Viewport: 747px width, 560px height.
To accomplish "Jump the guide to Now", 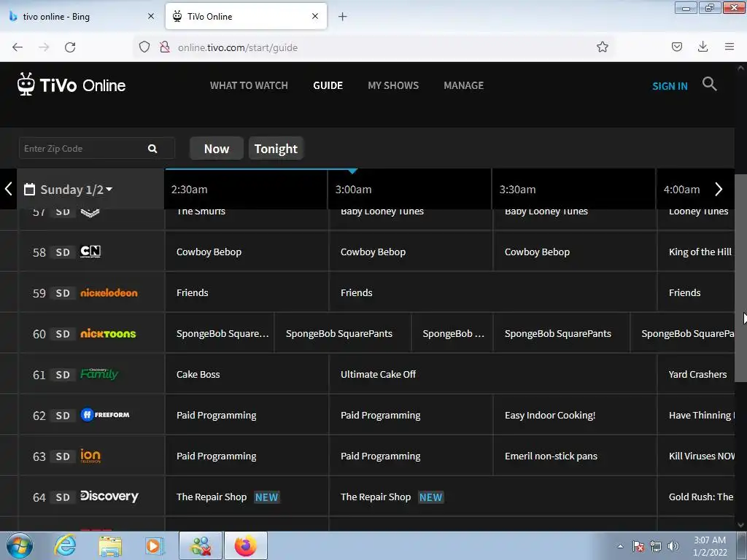I will (217, 149).
